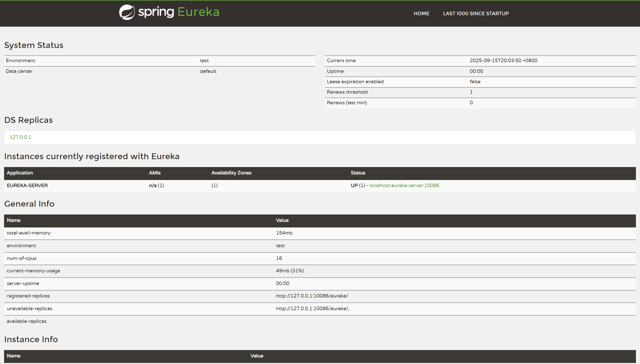This screenshot has width=640, height=364.
Task: Click the Availability Zones column header
Action: tap(231, 173)
